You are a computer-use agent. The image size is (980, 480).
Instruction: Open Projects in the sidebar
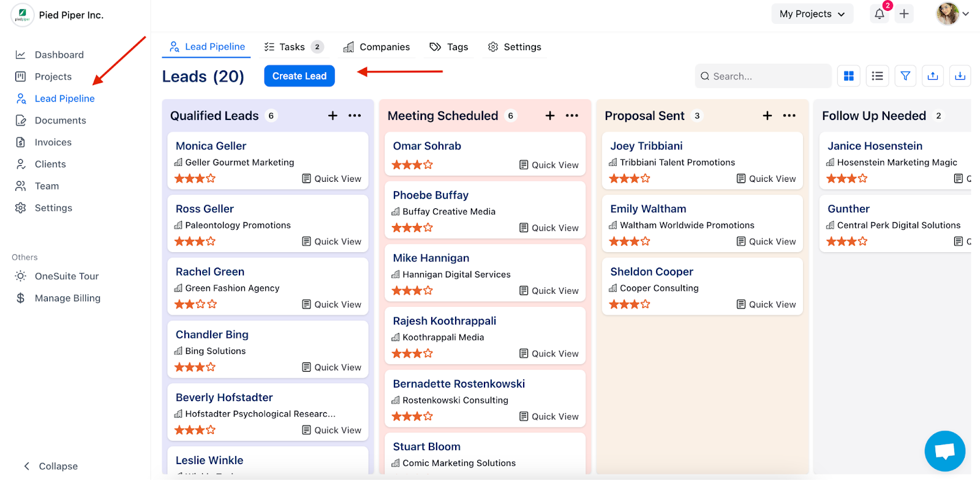[53, 77]
